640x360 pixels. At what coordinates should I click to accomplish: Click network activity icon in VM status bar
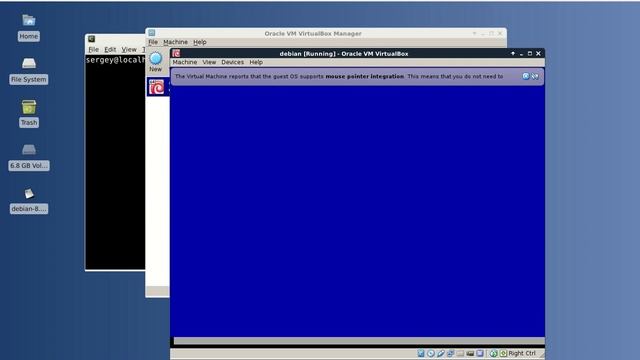click(x=450, y=353)
